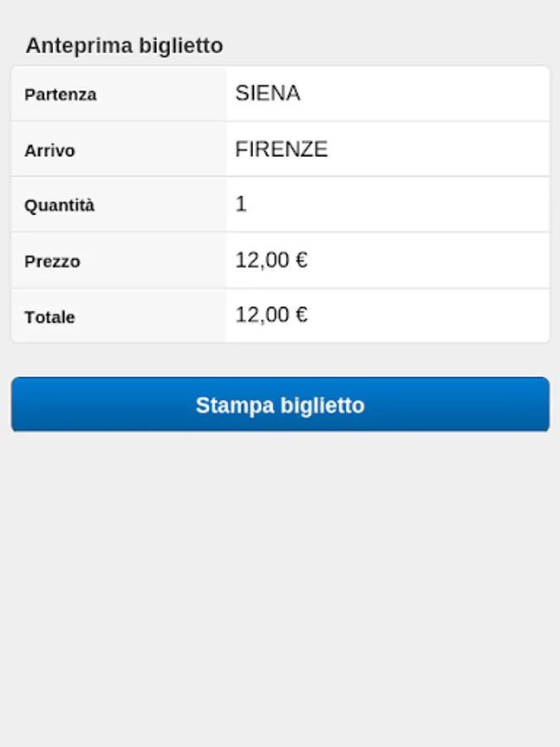Click blank space right of SIENA
Screen dimensions: 560x747
431,93
